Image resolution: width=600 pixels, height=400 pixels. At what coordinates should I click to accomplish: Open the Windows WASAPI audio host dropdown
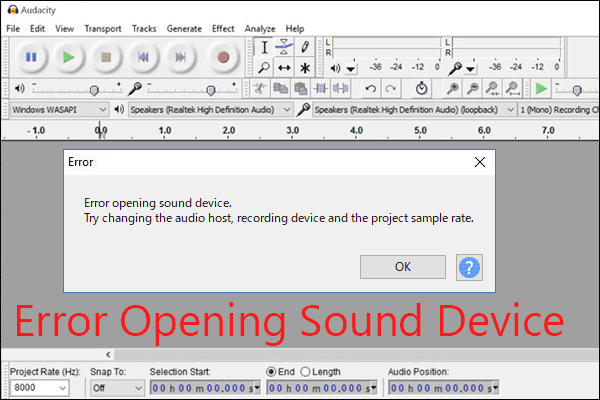click(59, 110)
